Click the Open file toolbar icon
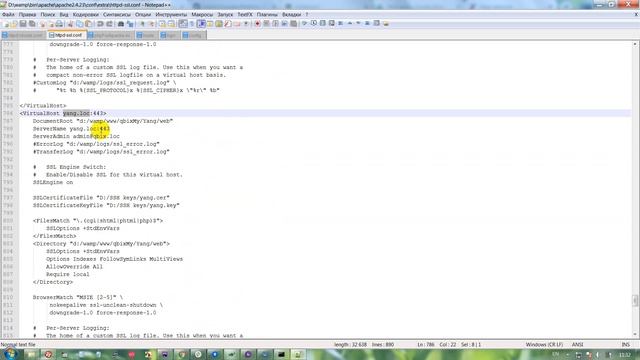The width and height of the screenshot is (640, 360). [x=14, y=24]
